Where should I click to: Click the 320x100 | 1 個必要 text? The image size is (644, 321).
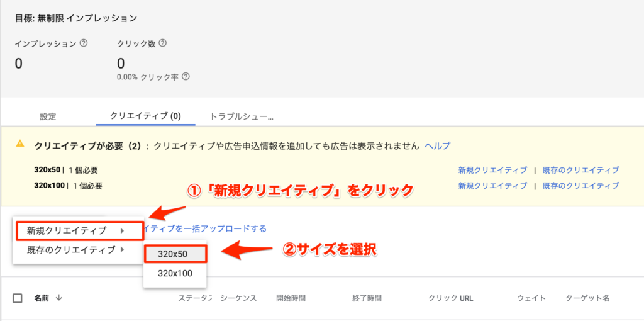point(68,186)
